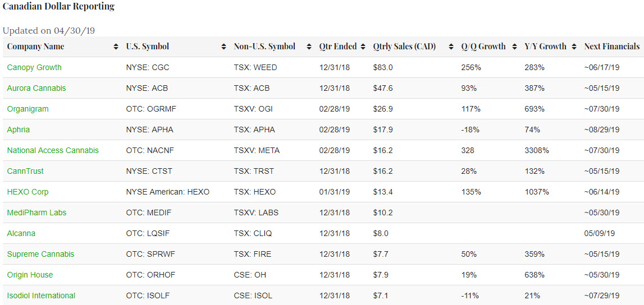Click the Alcanna company link
The height and width of the screenshot is (305, 644).
pos(21,233)
